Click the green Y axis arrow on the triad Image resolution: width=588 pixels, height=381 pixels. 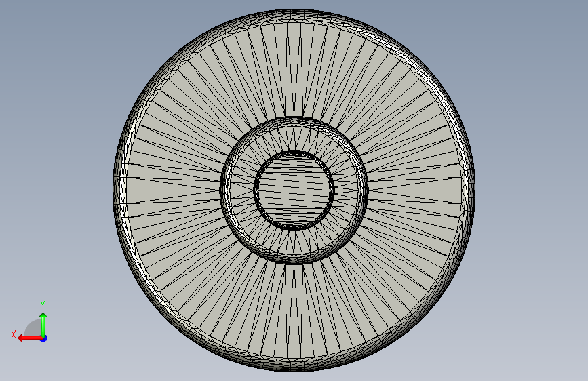click(x=43, y=324)
